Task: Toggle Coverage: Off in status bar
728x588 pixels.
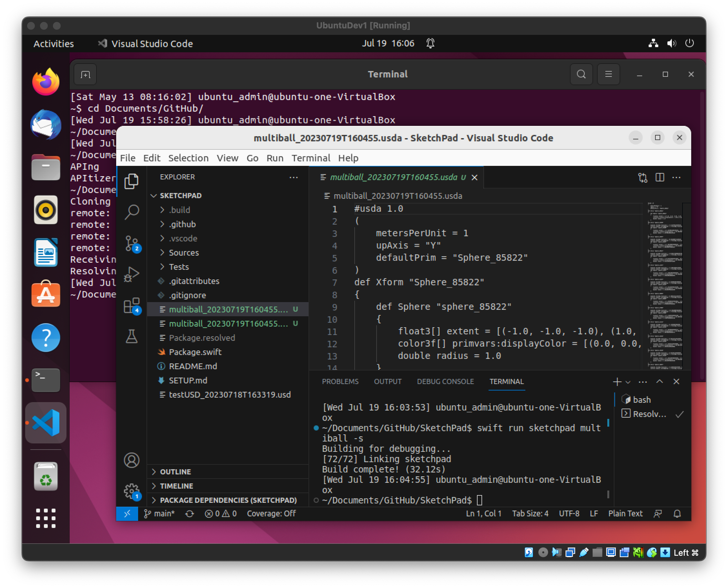Action: tap(271, 513)
